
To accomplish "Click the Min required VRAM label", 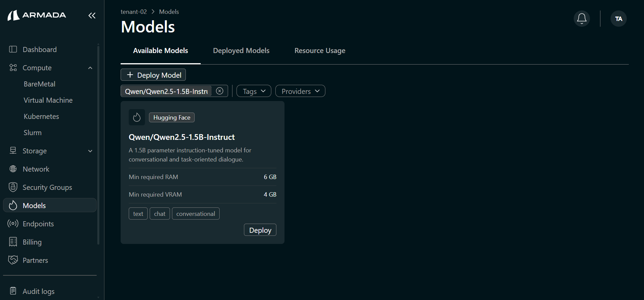I will pos(155,194).
